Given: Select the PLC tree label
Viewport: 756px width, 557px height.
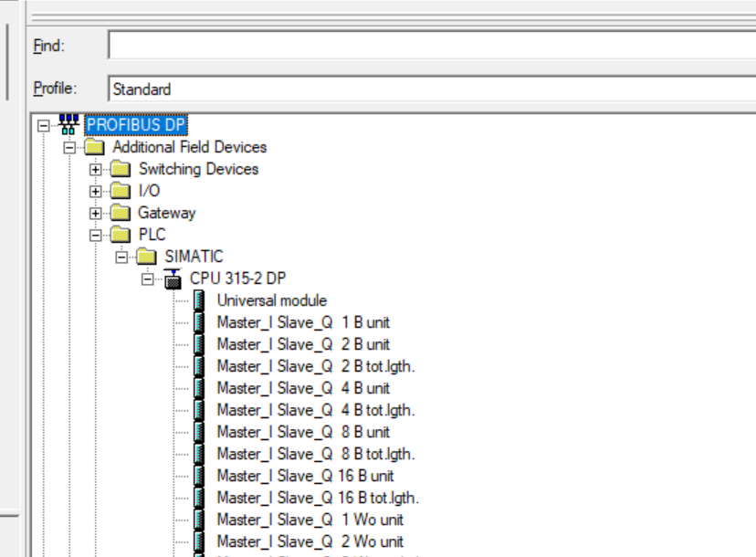Looking at the screenshot, I should tap(152, 235).
